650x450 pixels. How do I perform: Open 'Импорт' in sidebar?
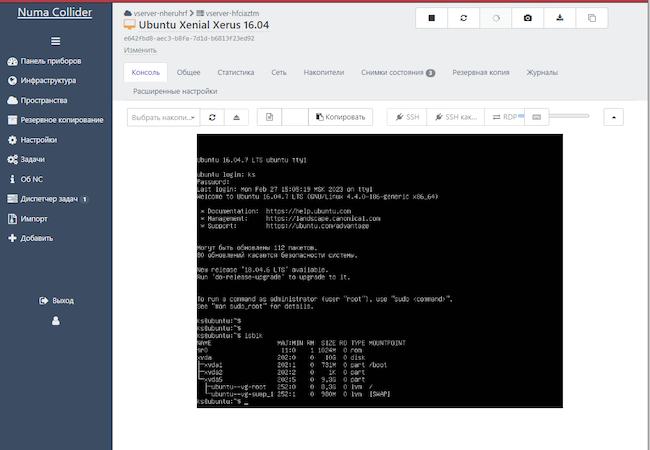(27, 219)
